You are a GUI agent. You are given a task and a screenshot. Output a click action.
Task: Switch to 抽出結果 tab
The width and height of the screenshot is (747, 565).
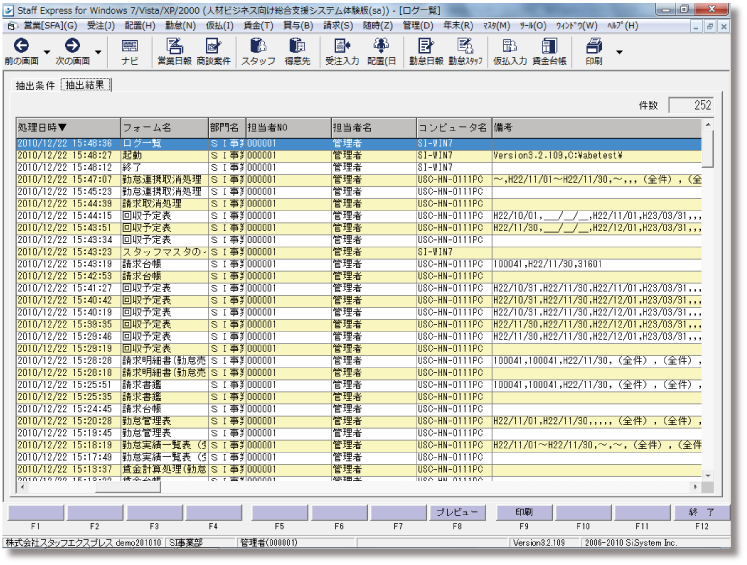pyautogui.click(x=85, y=85)
